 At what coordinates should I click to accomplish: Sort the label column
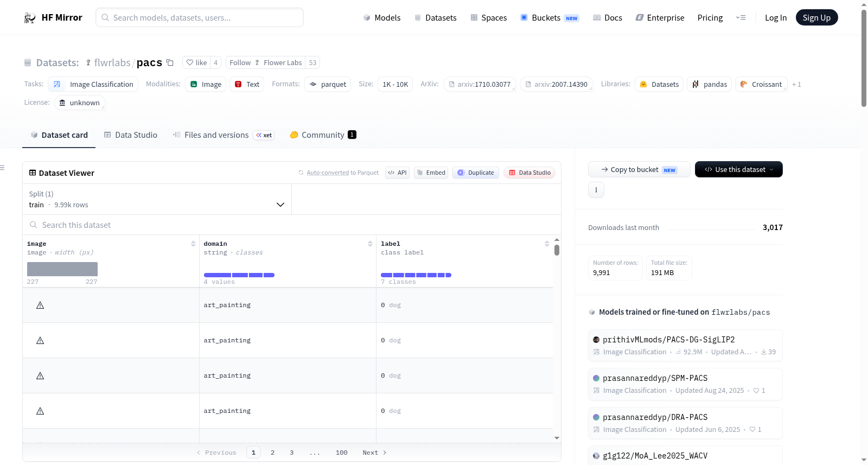tap(547, 244)
